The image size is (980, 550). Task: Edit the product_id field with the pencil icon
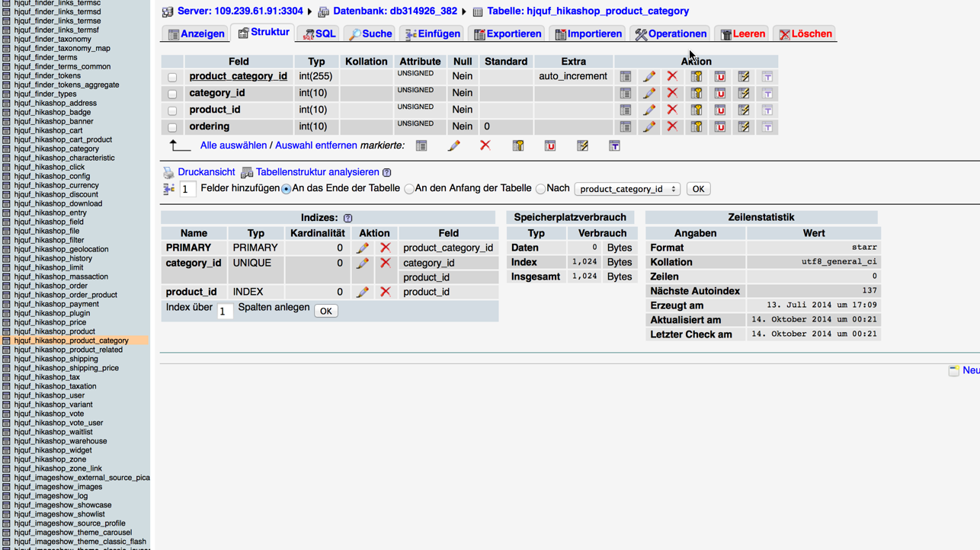click(649, 110)
